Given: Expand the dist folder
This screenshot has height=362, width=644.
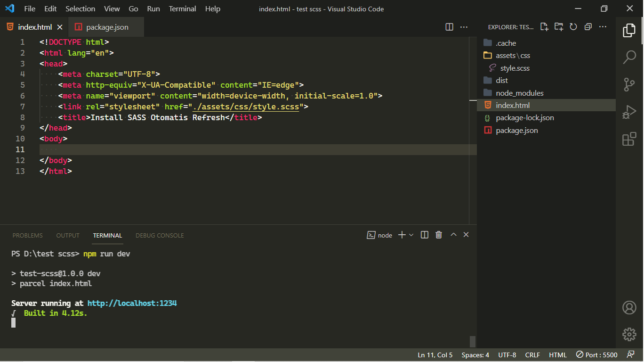Looking at the screenshot, I should coord(546,81).
